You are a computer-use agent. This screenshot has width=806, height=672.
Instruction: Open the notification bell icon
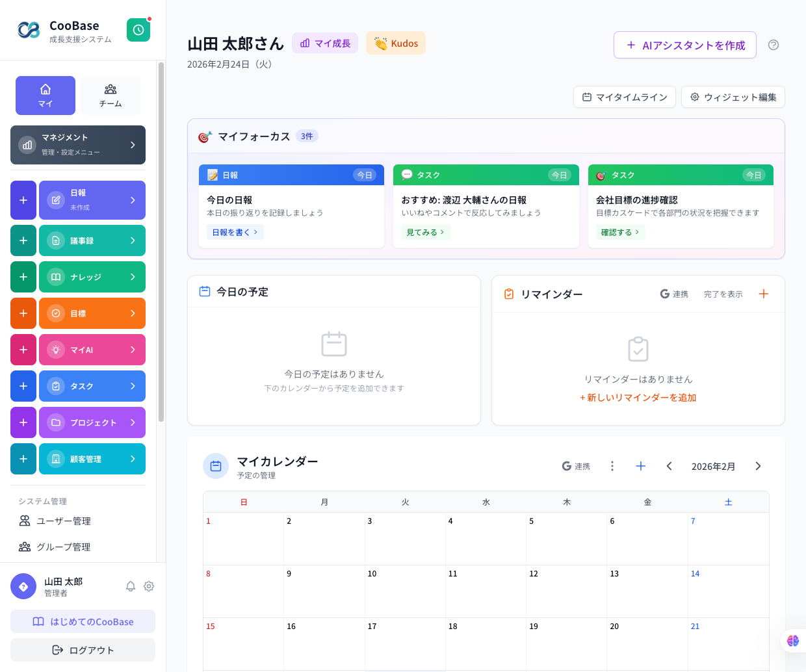tap(130, 586)
